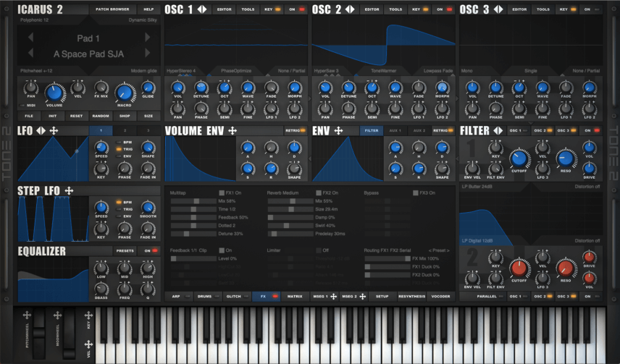Go to previous patch before A Space Pad SJA
This screenshot has width=620, height=364.
tap(30, 53)
